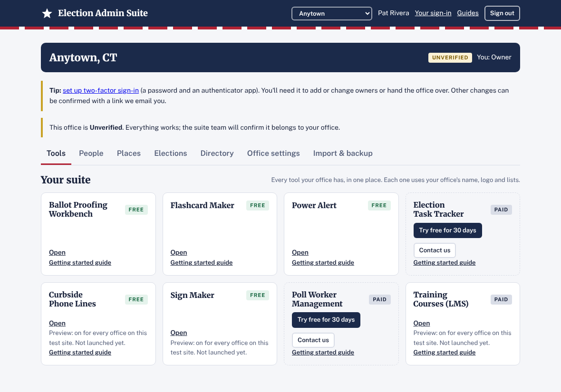Click the Your suite heading
This screenshot has height=392, width=561.
pyautogui.click(x=66, y=180)
